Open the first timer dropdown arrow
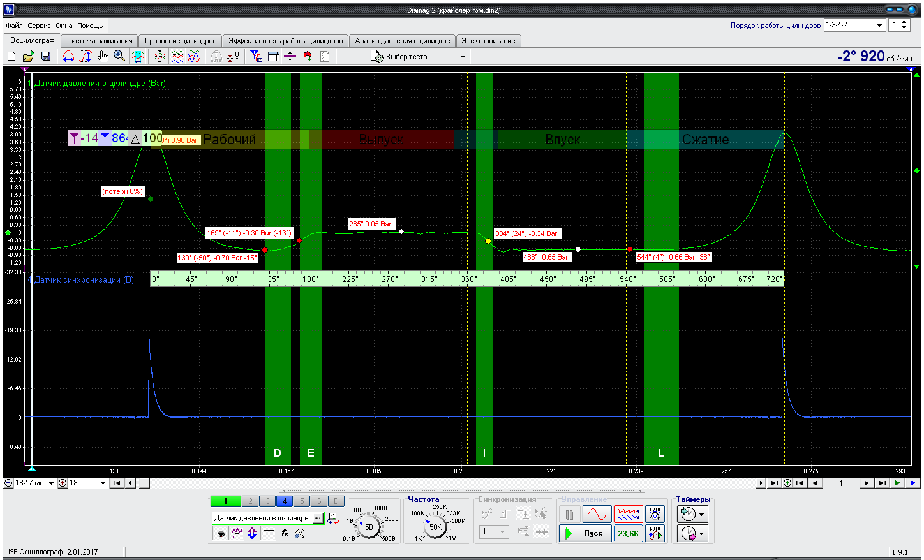 coord(702,514)
